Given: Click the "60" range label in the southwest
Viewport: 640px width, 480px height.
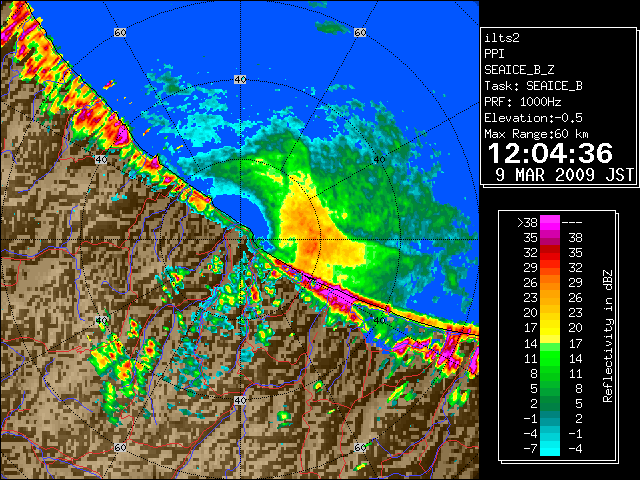Looking at the screenshot, I should [x=120, y=447].
